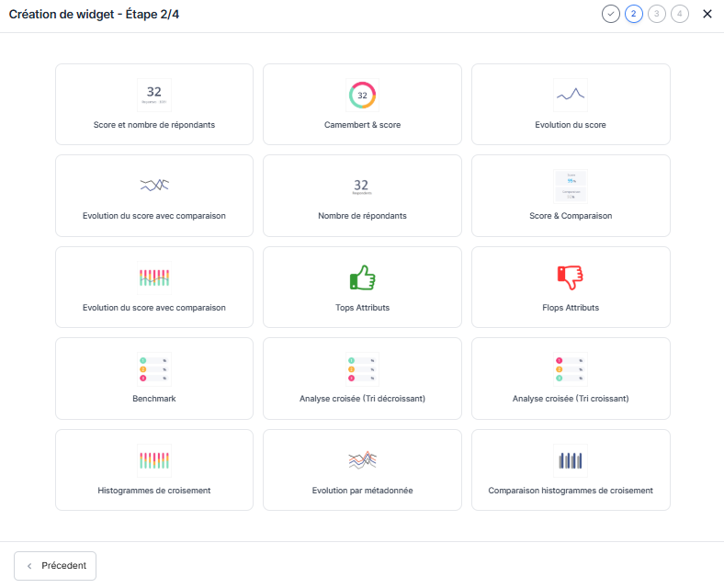Click the Nombre de répondants widget card
724x588 pixels.
[x=362, y=196]
